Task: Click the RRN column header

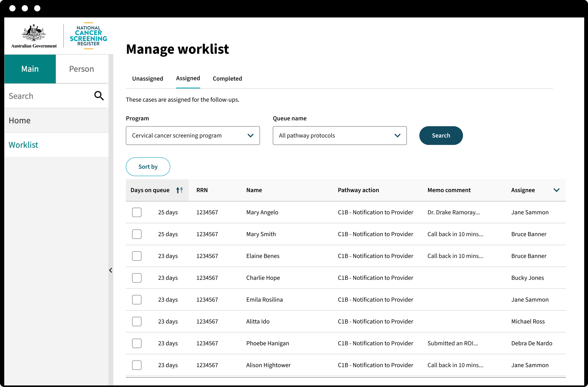Action: [202, 190]
